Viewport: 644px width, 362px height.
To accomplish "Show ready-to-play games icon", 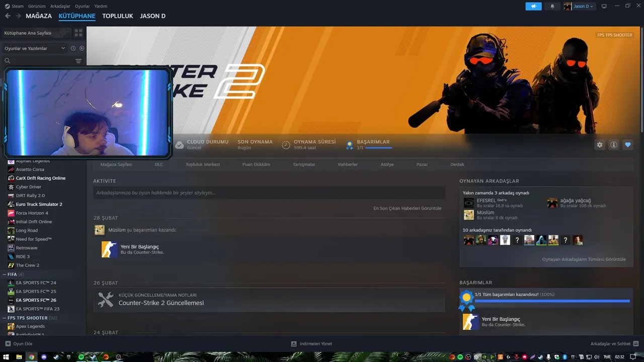I will pyautogui.click(x=82, y=48).
